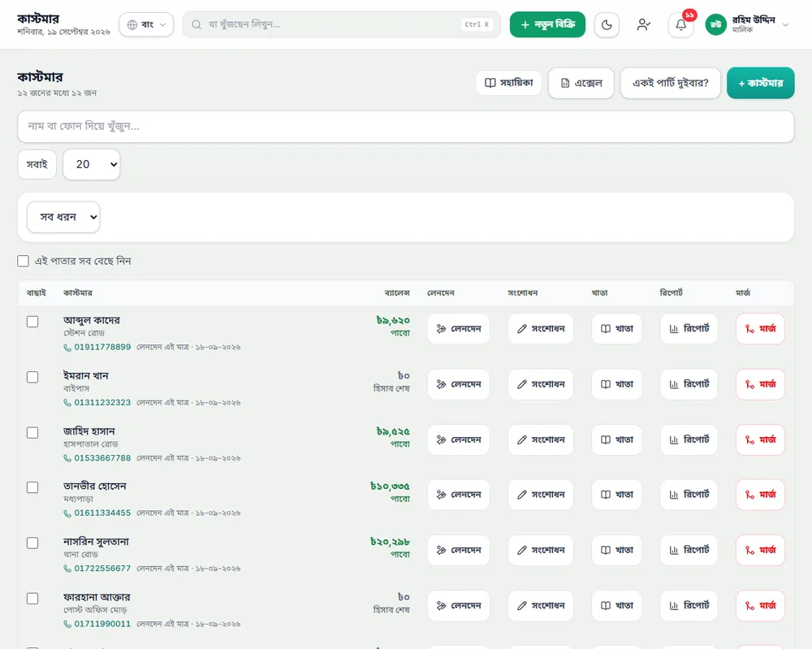Click customer name ফারহানা আক্তার
Image resolution: width=812 pixels, height=649 pixels.
97,597
